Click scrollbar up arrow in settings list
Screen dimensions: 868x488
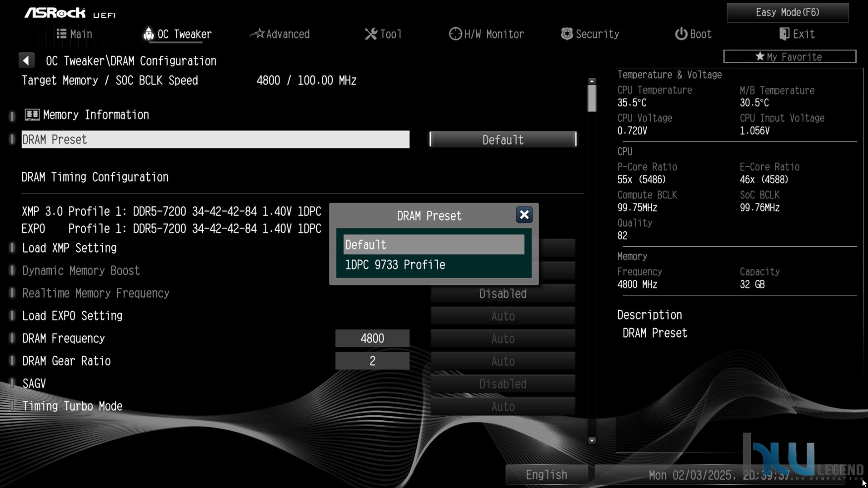coord(592,81)
